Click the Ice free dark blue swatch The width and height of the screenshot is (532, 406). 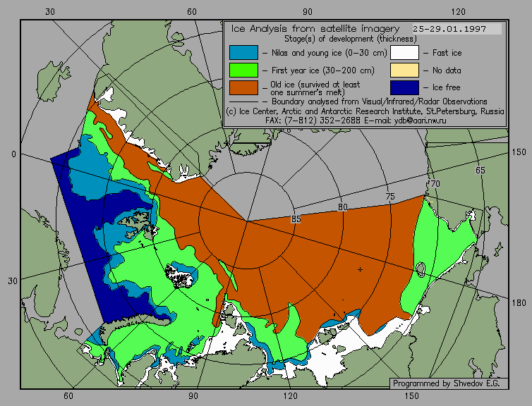[404, 87]
